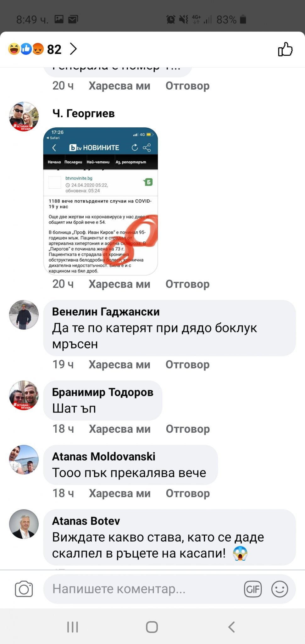This screenshot has height=644, width=305.
Task: Reply to Венелин Гаджански's comment
Action: click(x=188, y=364)
